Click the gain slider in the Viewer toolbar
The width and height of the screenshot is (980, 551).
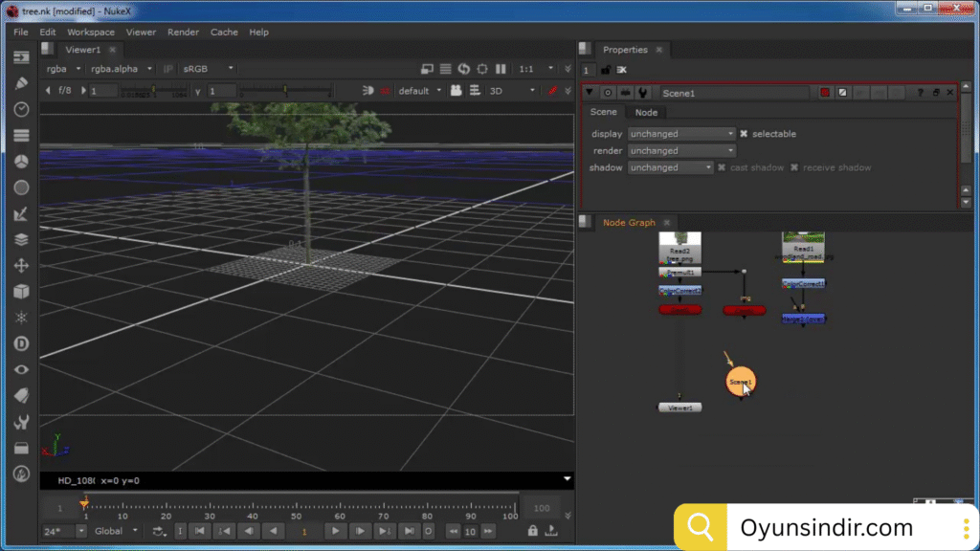[x=153, y=91]
